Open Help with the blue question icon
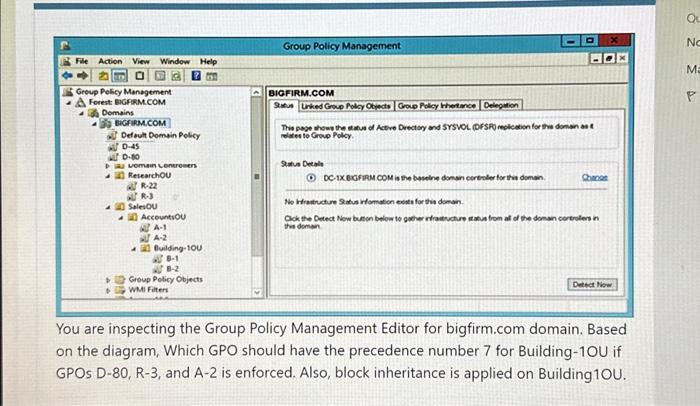This screenshot has width=700, height=406. click(x=196, y=75)
